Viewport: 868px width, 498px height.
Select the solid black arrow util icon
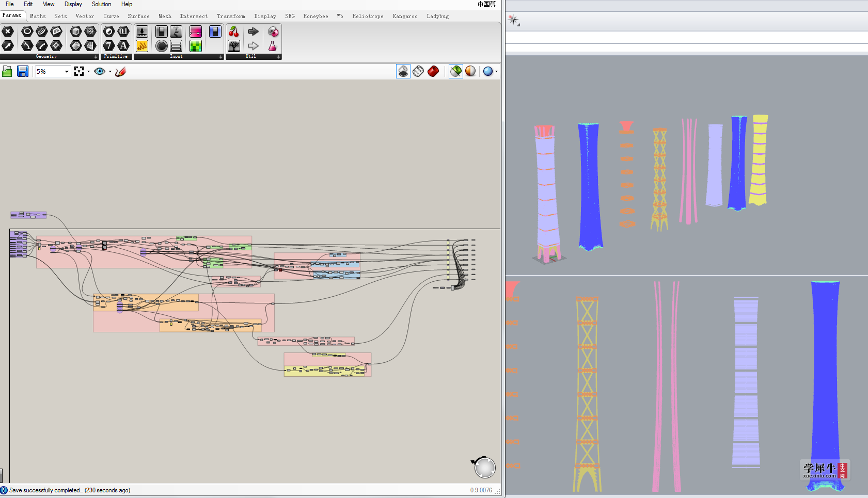(253, 31)
